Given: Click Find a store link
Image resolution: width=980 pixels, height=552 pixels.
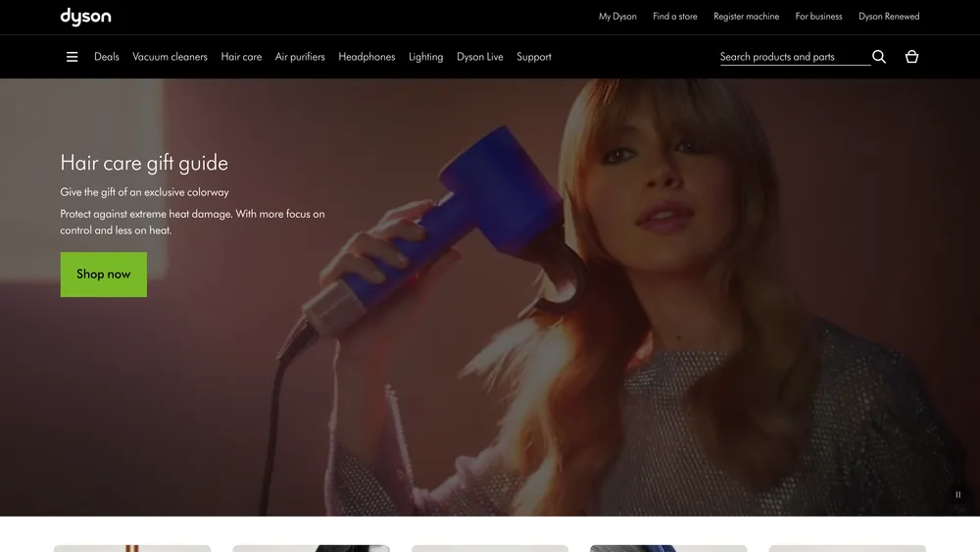Looking at the screenshot, I should [x=675, y=17].
